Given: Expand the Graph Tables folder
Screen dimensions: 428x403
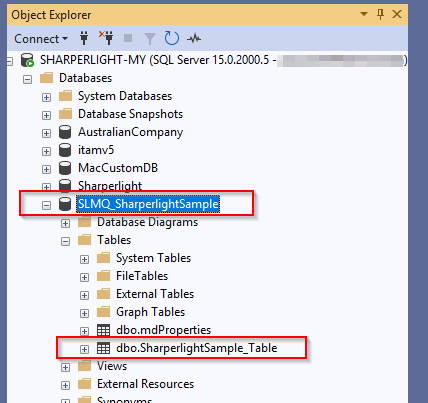Looking at the screenshot, I should tap(85, 313).
